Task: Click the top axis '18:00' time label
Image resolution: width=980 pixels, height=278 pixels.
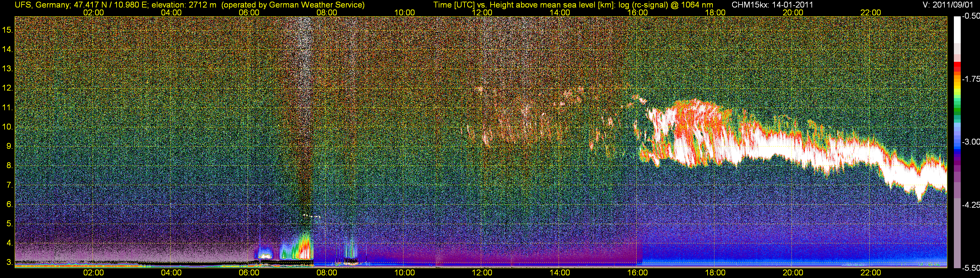Action: [x=715, y=12]
